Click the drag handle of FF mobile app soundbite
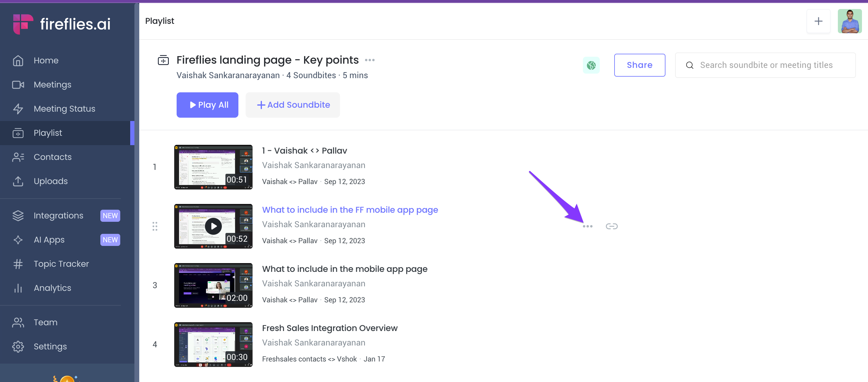This screenshot has height=382, width=868. (x=155, y=226)
